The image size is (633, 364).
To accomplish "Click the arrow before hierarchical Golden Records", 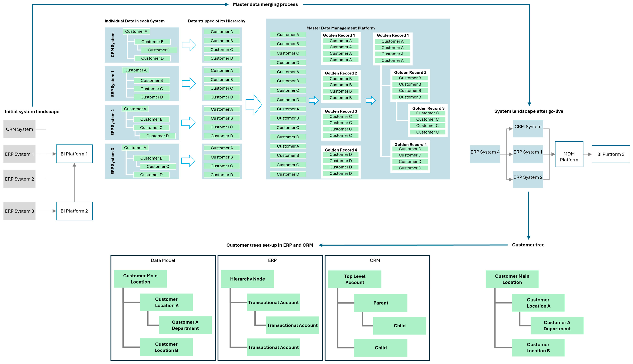I will coord(371,100).
